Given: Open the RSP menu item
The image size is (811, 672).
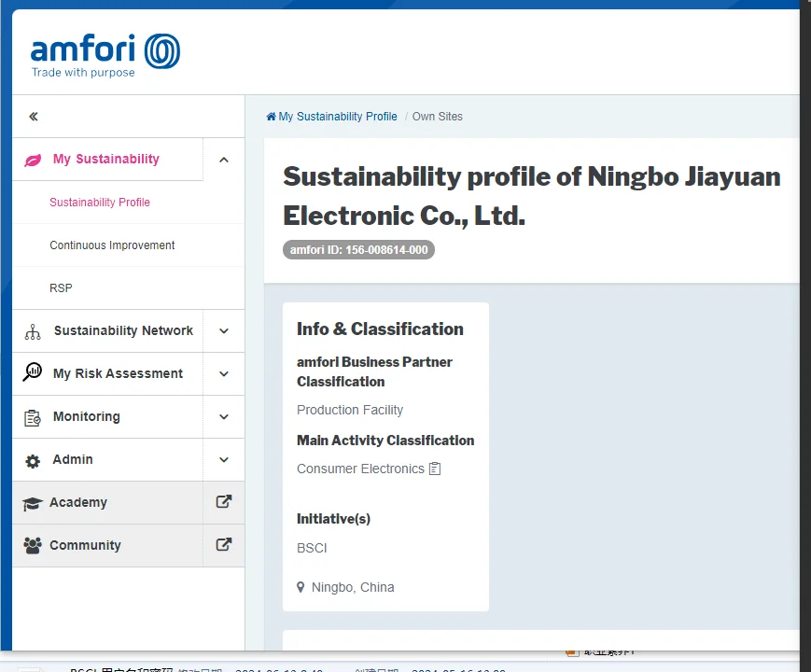Looking at the screenshot, I should click(x=61, y=288).
